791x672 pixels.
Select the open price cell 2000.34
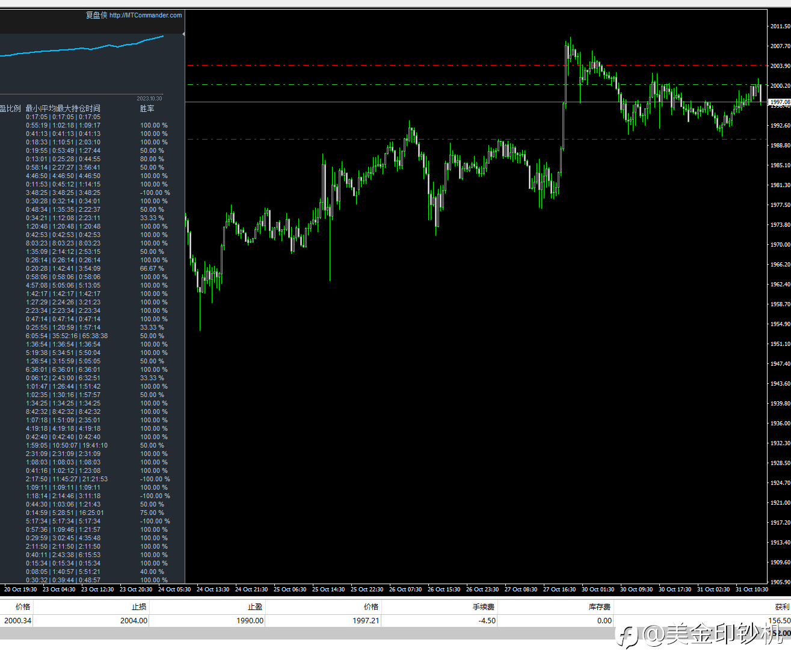pyautogui.click(x=17, y=620)
